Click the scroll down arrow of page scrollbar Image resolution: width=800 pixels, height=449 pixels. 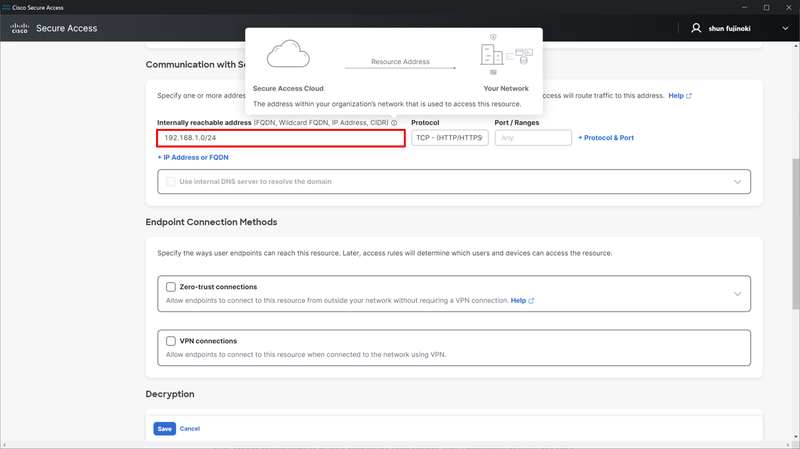coord(795,437)
